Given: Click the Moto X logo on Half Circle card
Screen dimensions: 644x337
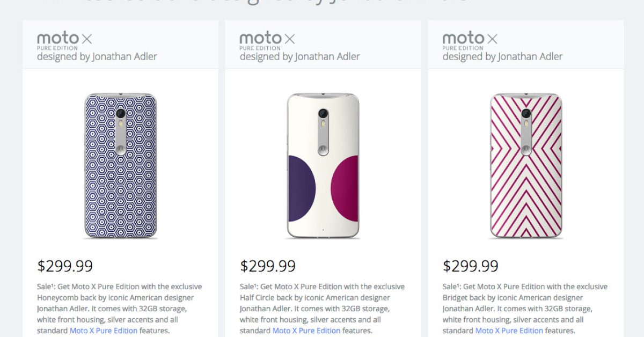Looking at the screenshot, I should [x=267, y=39].
